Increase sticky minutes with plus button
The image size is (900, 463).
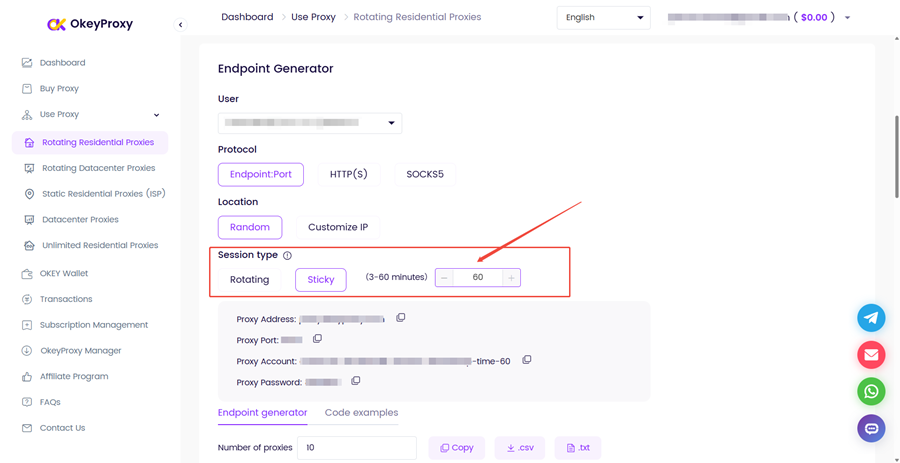(x=511, y=278)
